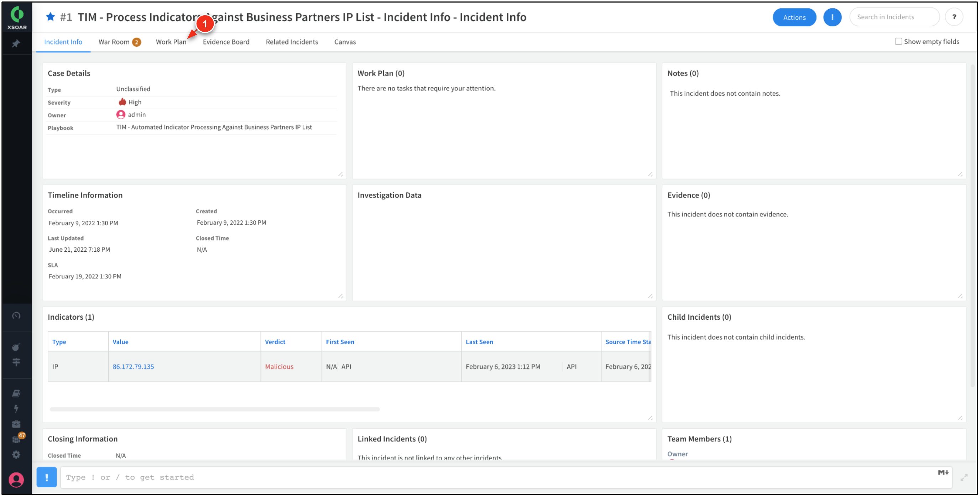Viewport: 980px width, 497px height.
Task: Open Incidents via the bomb sidebar icon
Action: coord(16,347)
